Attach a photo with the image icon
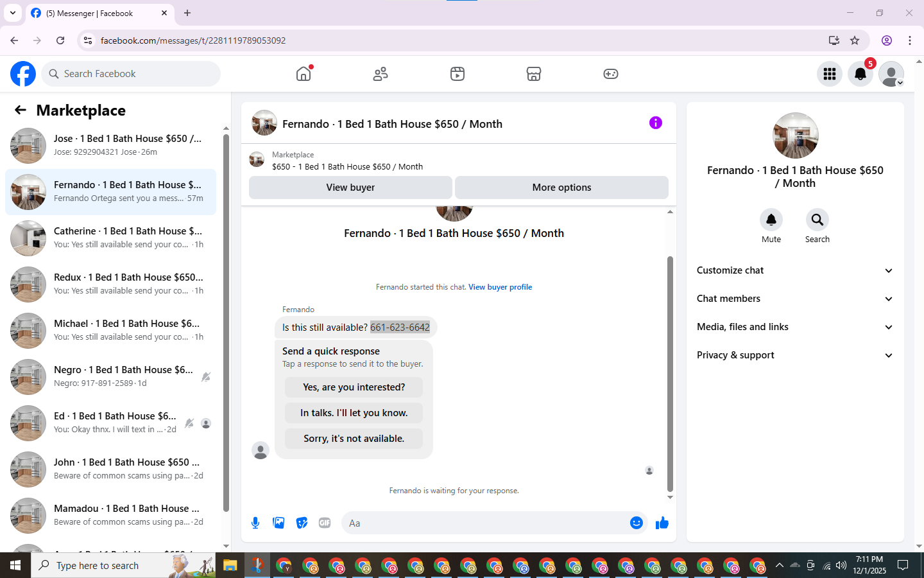924x578 pixels. pyautogui.click(x=278, y=523)
